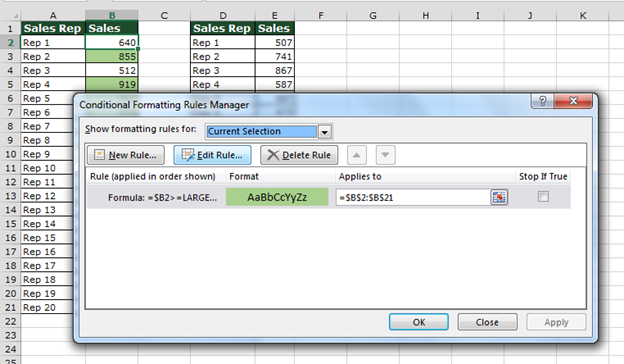Move rule down with the down arrow
The height and width of the screenshot is (364, 624).
[385, 155]
